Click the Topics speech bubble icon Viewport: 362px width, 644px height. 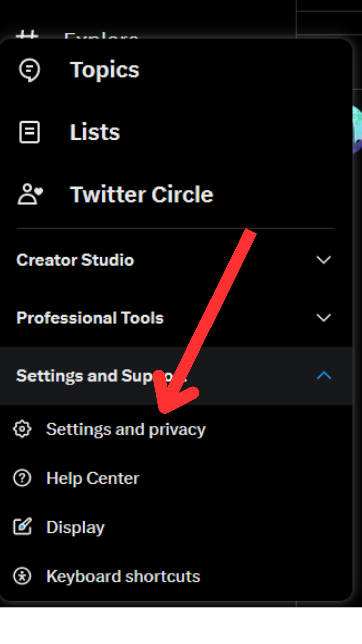(29, 70)
